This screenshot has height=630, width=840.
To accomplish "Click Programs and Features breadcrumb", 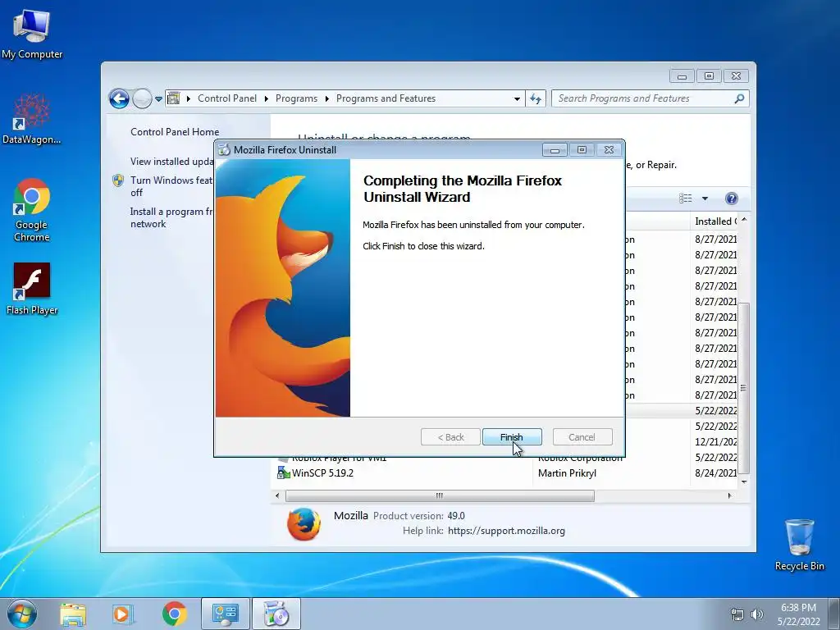I will (386, 98).
